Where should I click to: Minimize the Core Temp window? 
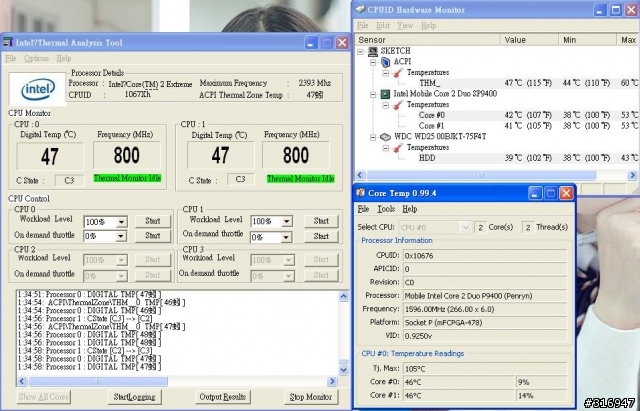pyautogui.click(x=535, y=193)
